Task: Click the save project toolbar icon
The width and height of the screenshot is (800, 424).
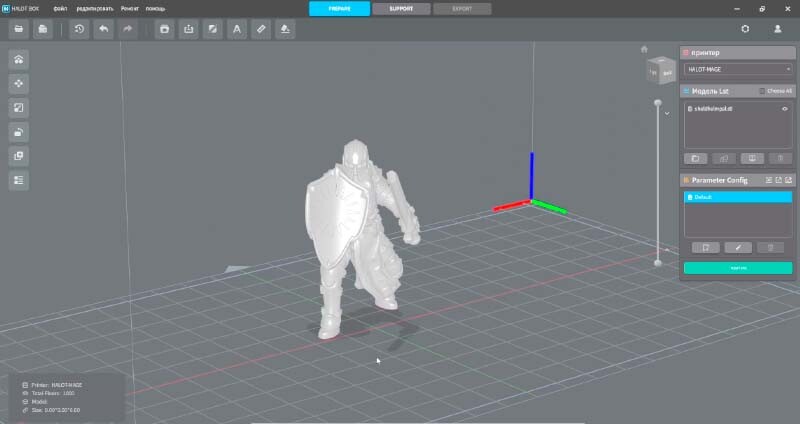Action: click(43, 29)
